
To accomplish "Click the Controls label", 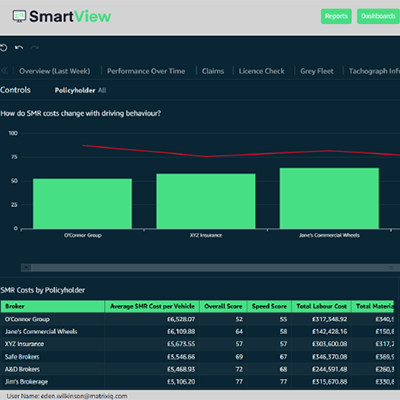I will [15, 90].
